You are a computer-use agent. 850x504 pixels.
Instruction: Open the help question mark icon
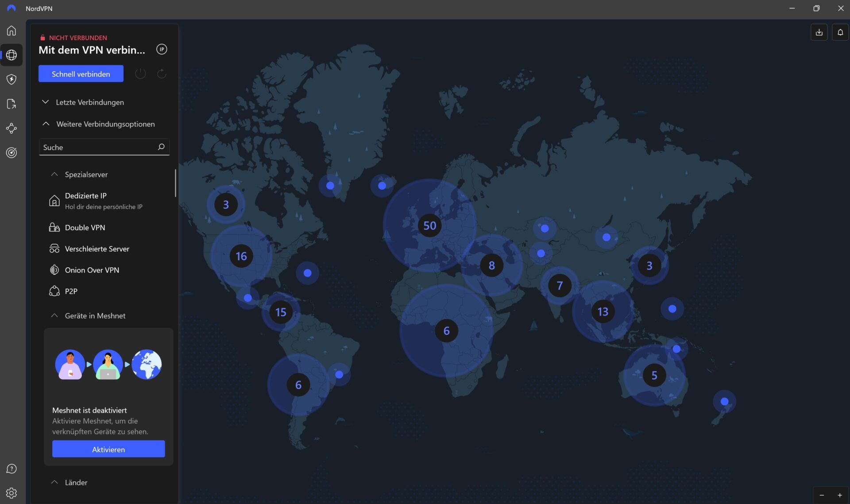(x=12, y=469)
